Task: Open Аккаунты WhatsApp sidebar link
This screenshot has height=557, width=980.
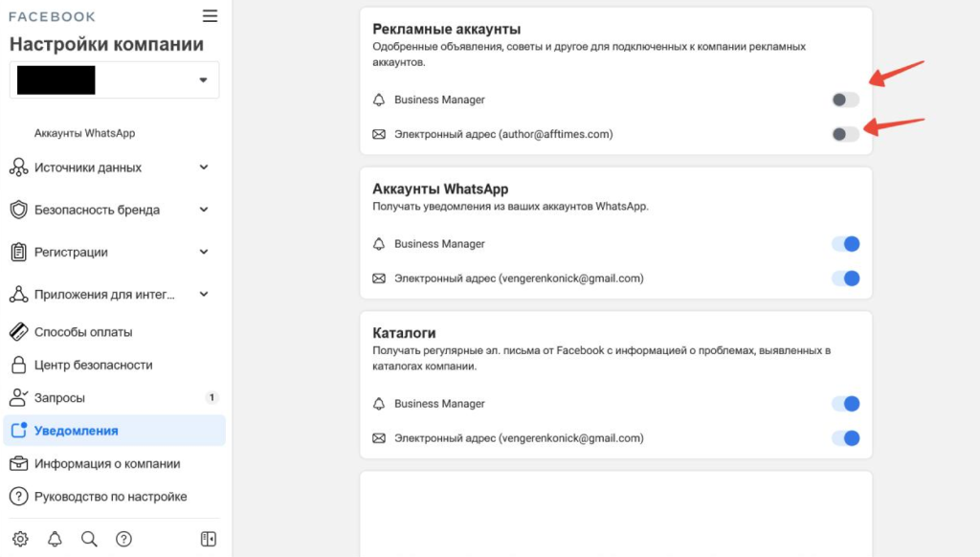Action: pos(84,133)
